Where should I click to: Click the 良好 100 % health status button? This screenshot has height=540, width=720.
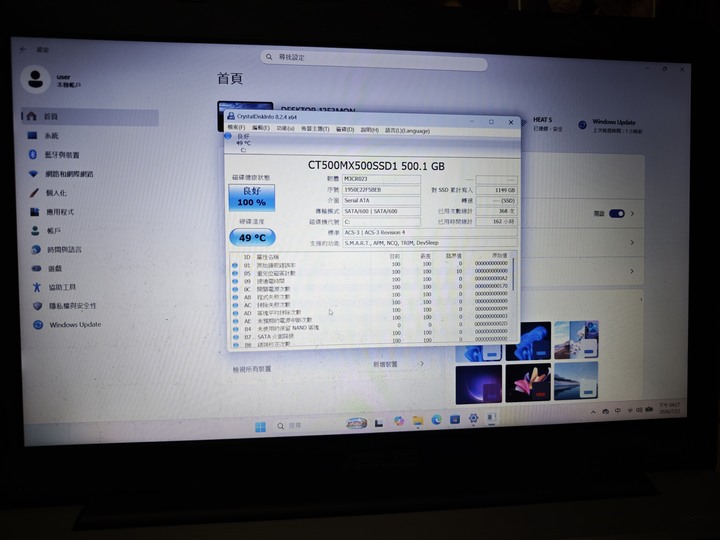252,197
